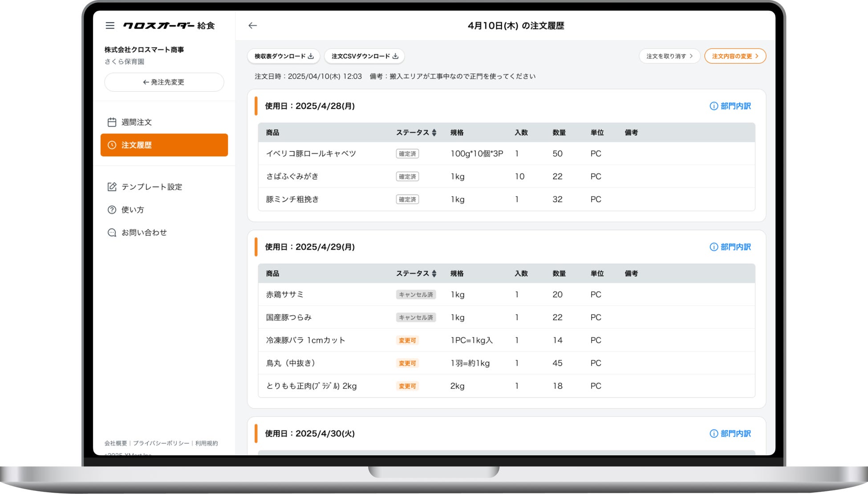Open 部門内訳 info for 4/28
Viewport: 868px width, 494px height.
pyautogui.click(x=730, y=106)
